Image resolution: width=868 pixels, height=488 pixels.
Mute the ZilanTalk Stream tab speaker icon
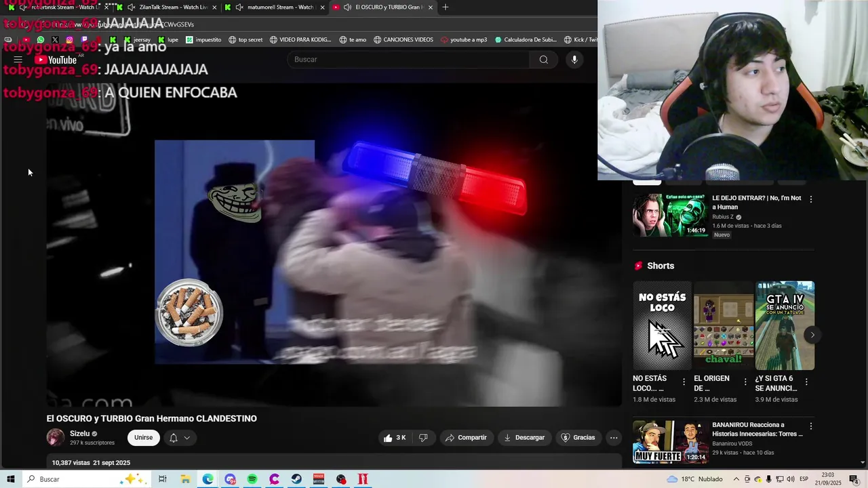(x=131, y=7)
